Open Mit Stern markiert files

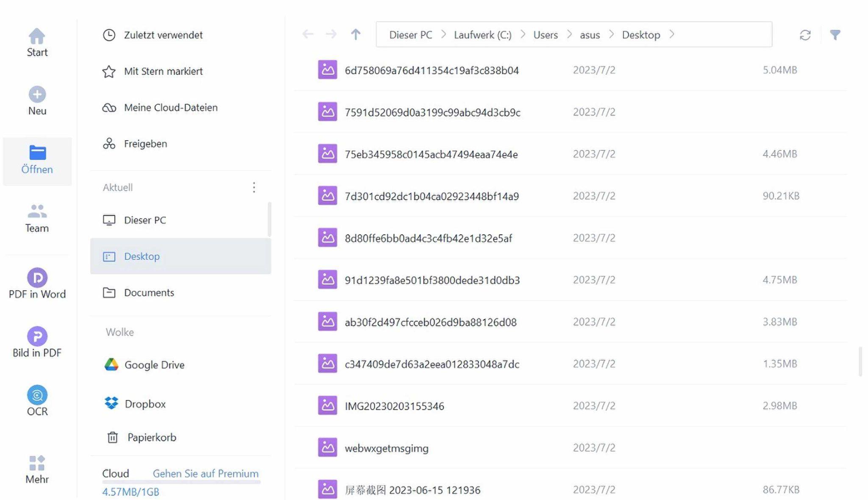pyautogui.click(x=163, y=71)
